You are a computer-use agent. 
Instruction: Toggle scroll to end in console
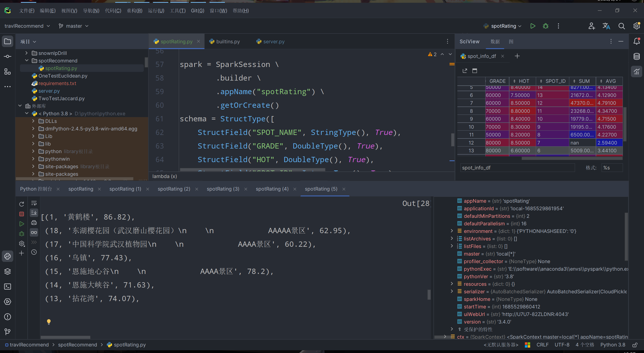pyautogui.click(x=34, y=213)
